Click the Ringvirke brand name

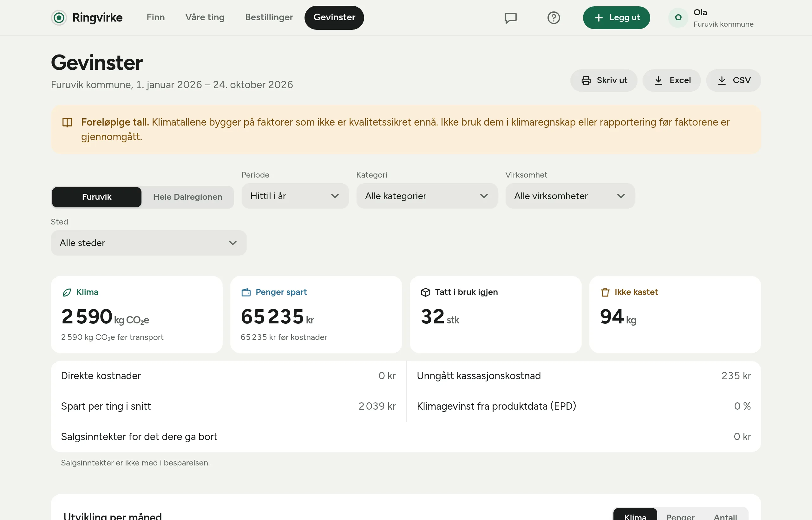pos(97,17)
